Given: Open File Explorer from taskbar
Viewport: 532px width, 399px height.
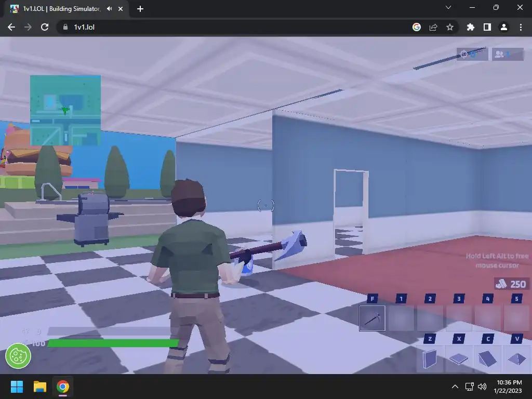Looking at the screenshot, I should click(39, 387).
